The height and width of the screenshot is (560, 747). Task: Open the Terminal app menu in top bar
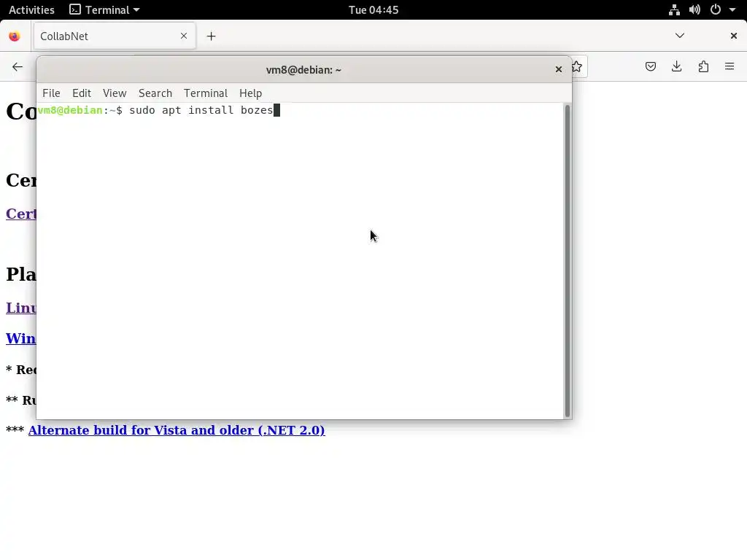104,9
